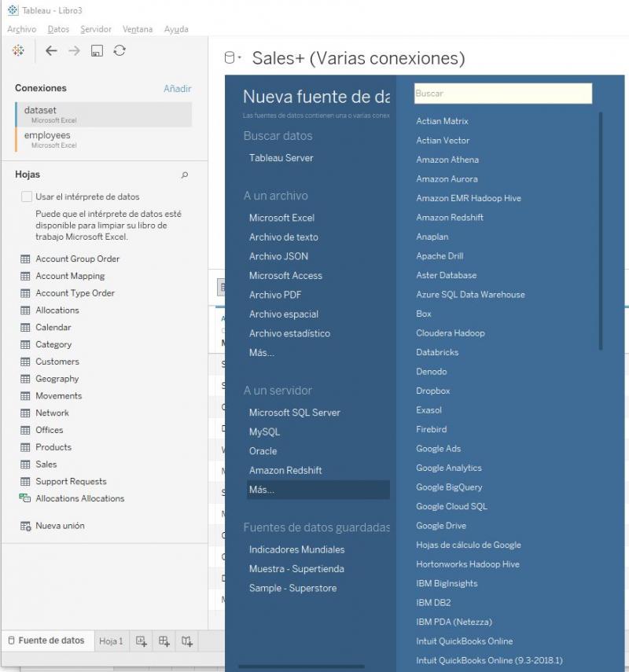Image resolution: width=629 pixels, height=672 pixels.
Task: Select the Geography sheet
Action: [x=57, y=379]
